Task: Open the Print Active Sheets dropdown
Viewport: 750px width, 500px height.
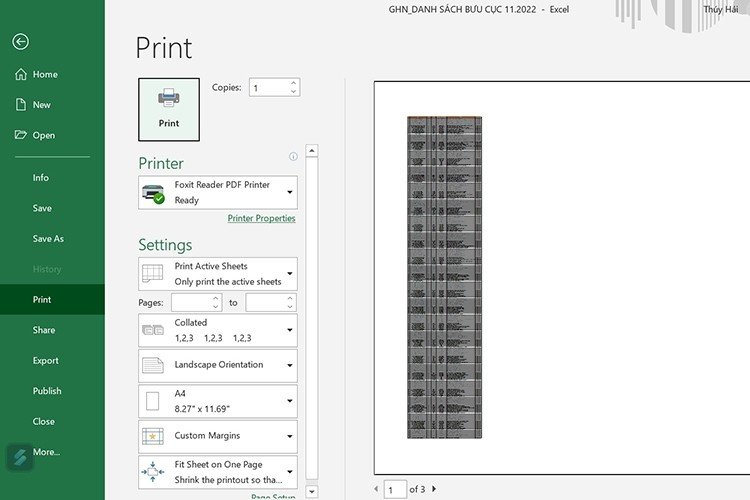Action: click(290, 273)
